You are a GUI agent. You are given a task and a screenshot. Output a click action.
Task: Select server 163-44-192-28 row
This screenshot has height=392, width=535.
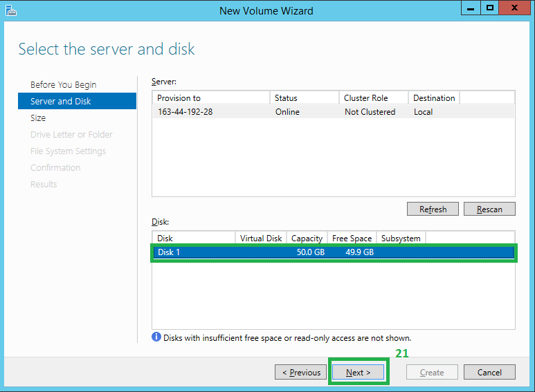[x=333, y=112]
